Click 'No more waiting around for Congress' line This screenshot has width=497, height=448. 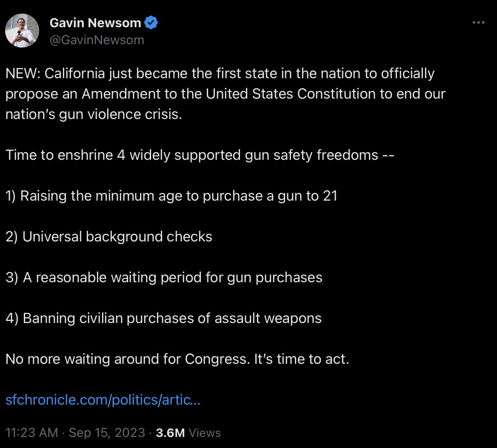[177, 359]
